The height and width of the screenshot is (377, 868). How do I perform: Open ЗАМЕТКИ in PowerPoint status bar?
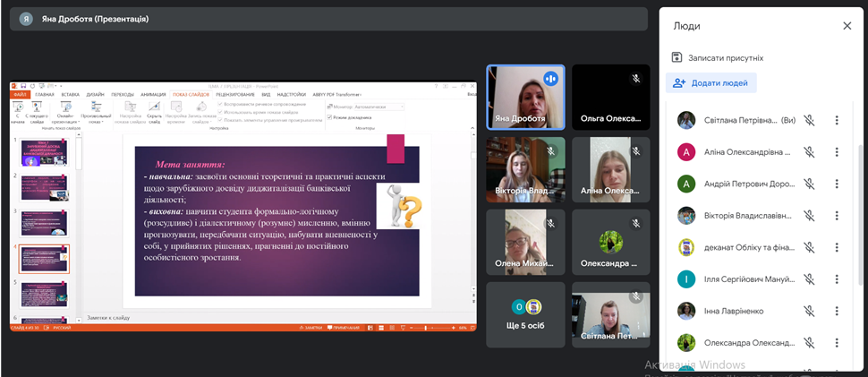(311, 328)
